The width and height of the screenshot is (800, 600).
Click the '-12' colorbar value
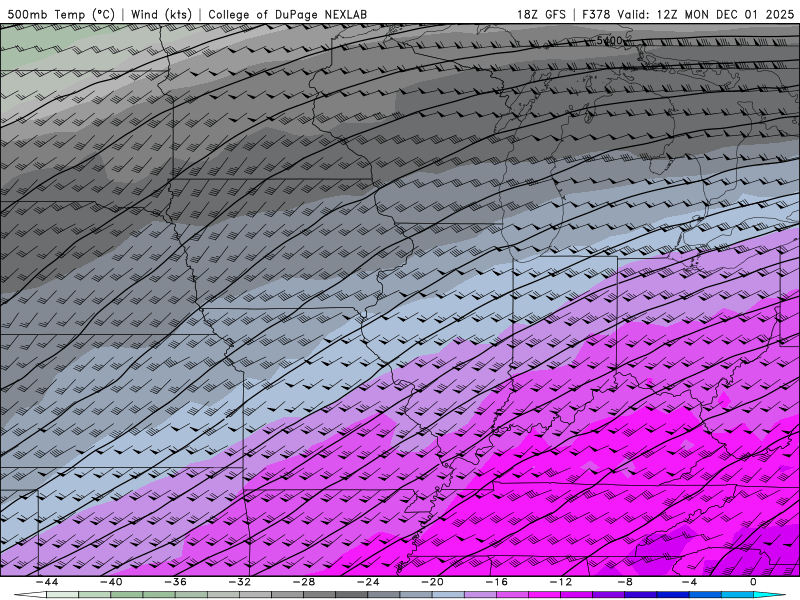[x=561, y=582]
